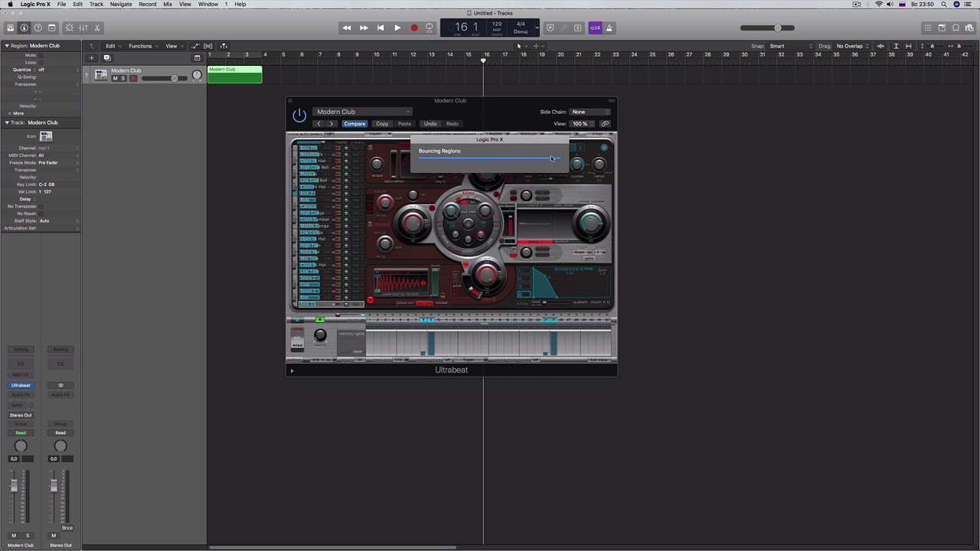Toggle the Inspector info icon
The width and height of the screenshot is (980, 551).
coord(24,28)
